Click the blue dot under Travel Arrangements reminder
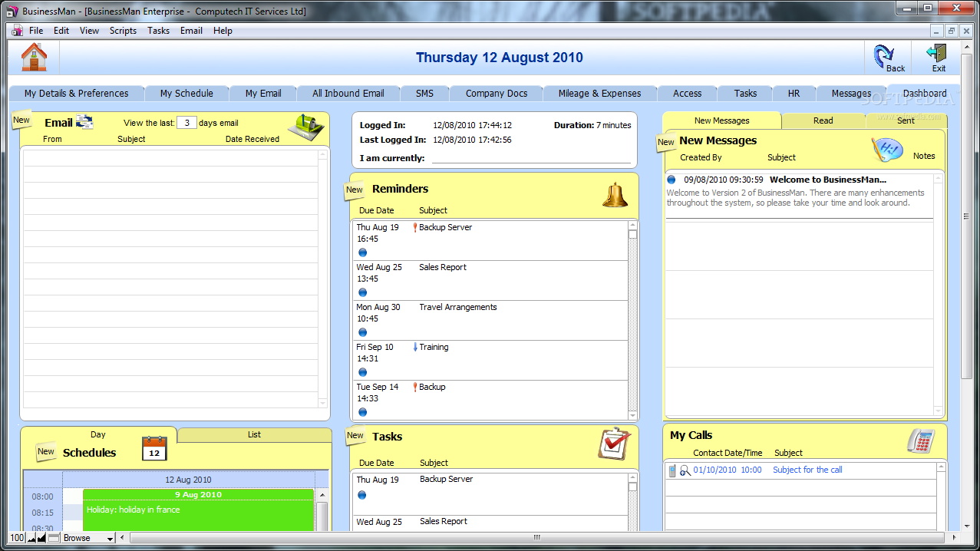 coord(362,332)
